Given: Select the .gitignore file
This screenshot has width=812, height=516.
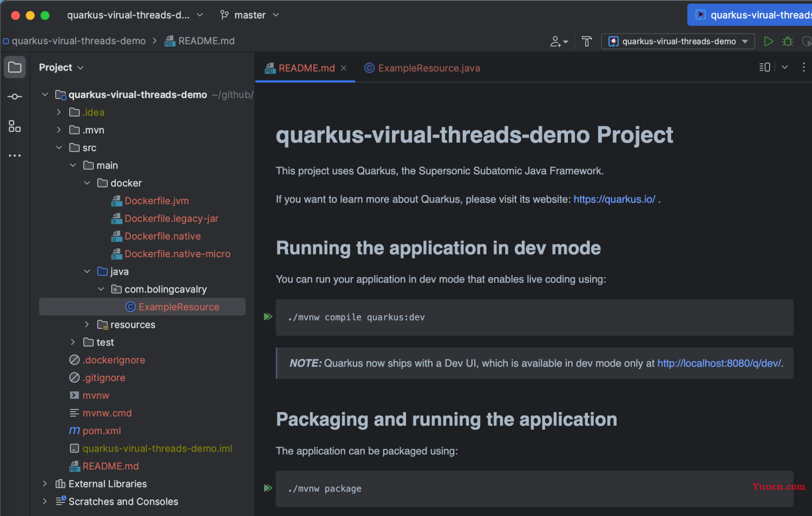Looking at the screenshot, I should click(97, 378).
